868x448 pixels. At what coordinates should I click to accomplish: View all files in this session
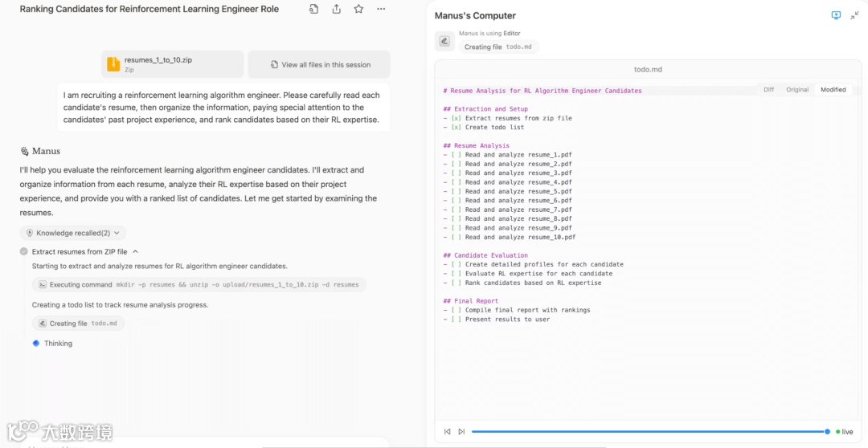click(319, 64)
